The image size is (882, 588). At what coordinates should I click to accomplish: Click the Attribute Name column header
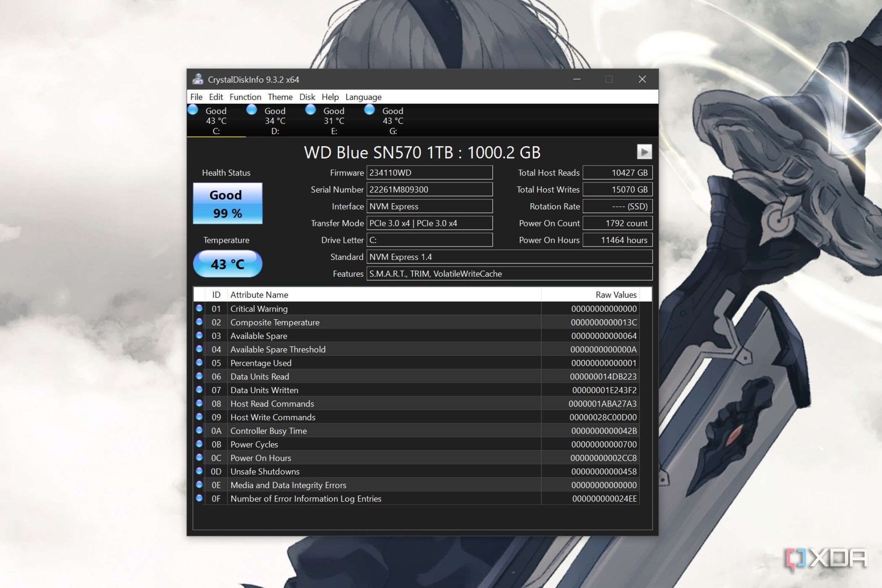tap(384, 294)
